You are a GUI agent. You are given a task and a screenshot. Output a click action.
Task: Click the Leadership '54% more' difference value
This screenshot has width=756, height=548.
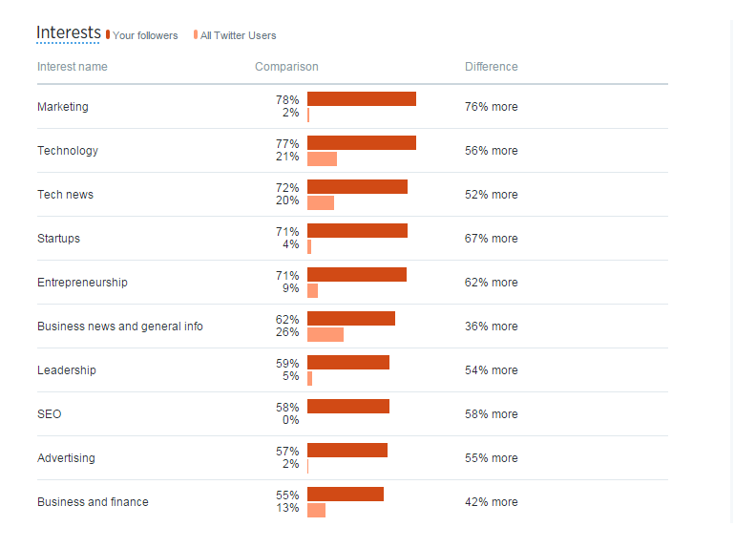[x=492, y=370]
